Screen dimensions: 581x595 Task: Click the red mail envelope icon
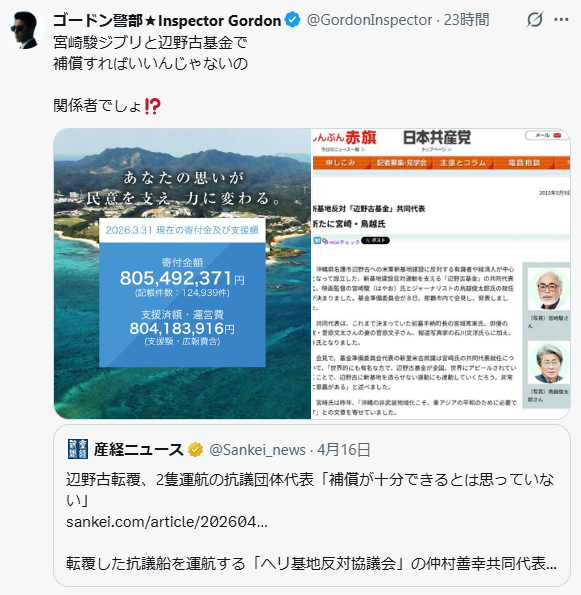(x=557, y=135)
